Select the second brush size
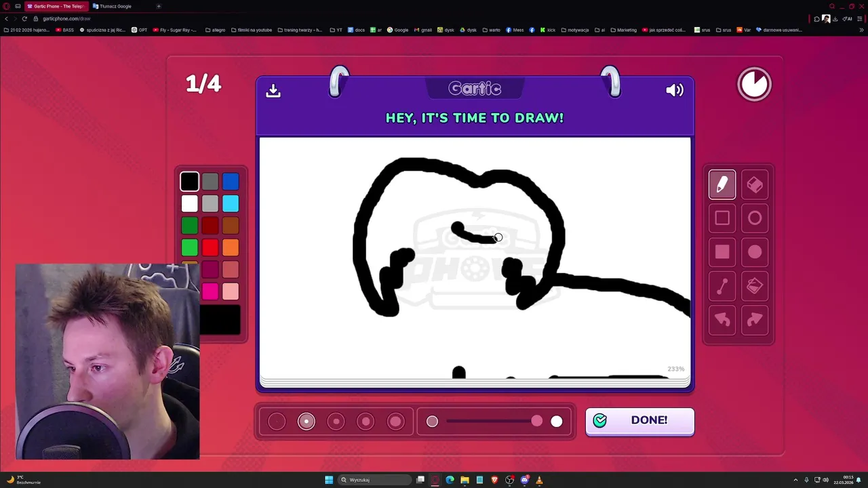The width and height of the screenshot is (868, 488). click(307, 422)
